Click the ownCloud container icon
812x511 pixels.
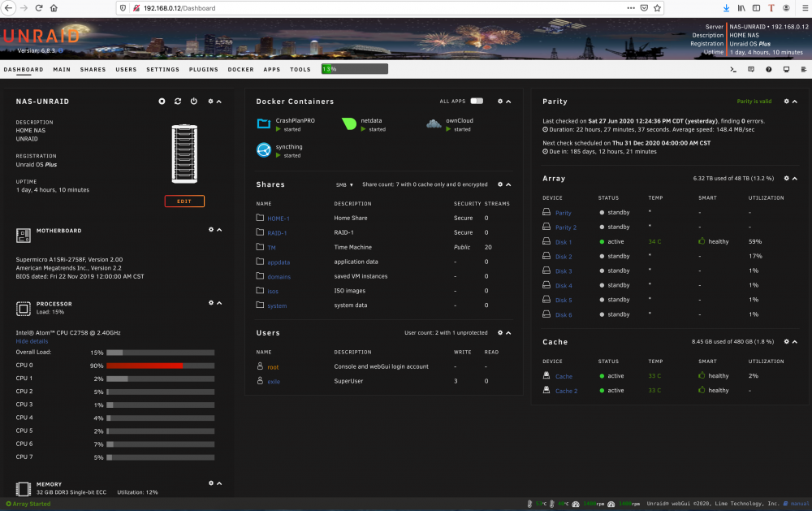click(434, 123)
